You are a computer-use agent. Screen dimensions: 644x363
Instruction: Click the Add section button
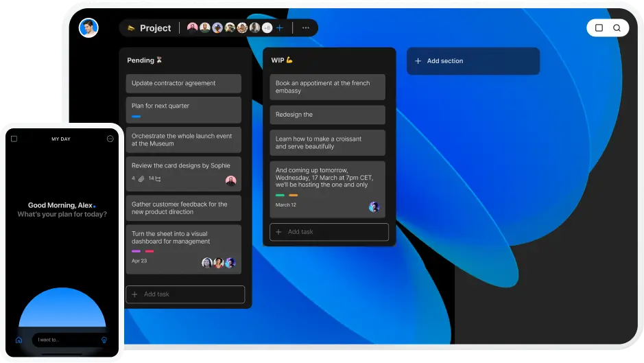tap(473, 61)
